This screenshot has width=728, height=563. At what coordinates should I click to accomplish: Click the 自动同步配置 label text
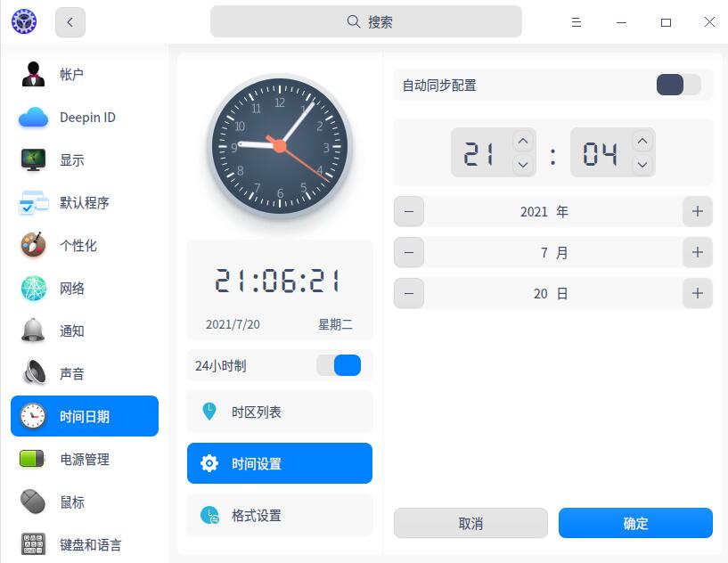point(439,86)
